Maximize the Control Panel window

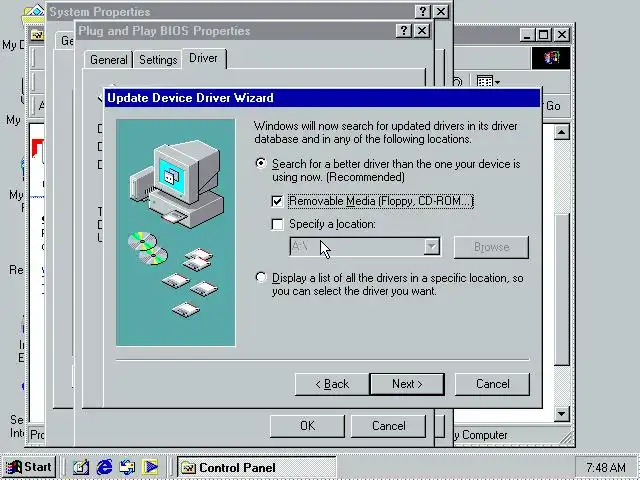tap(544, 35)
